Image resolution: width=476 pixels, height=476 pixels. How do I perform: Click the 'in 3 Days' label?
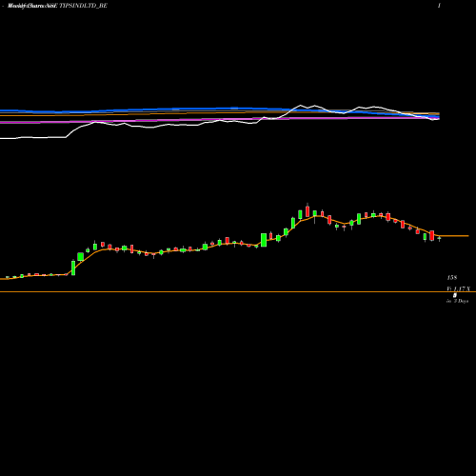click(457, 301)
